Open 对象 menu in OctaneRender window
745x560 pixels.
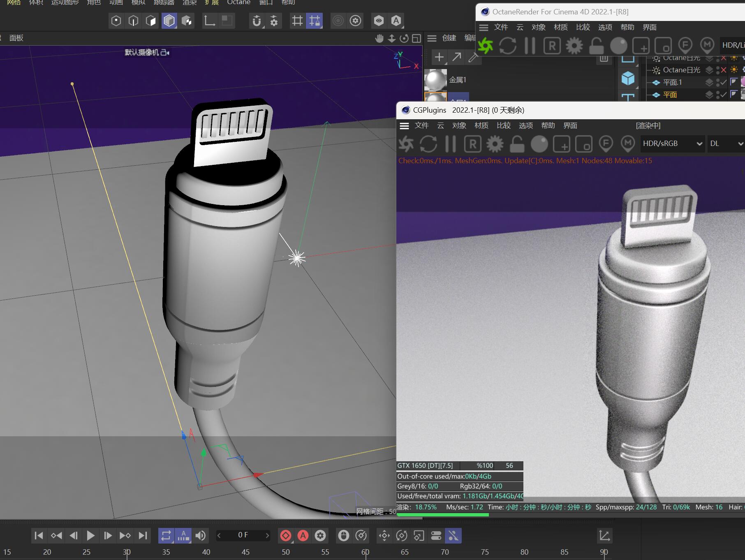(x=538, y=27)
